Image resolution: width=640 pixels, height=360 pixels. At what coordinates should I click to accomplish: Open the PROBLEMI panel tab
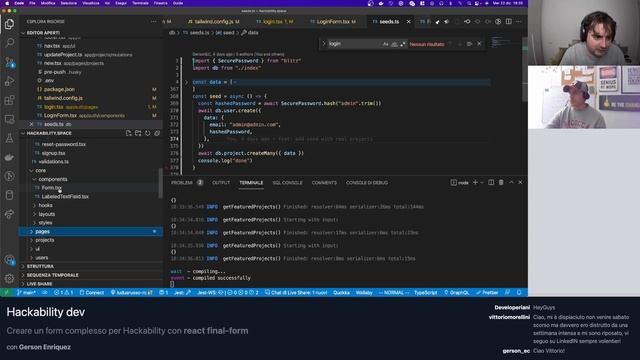point(182,182)
